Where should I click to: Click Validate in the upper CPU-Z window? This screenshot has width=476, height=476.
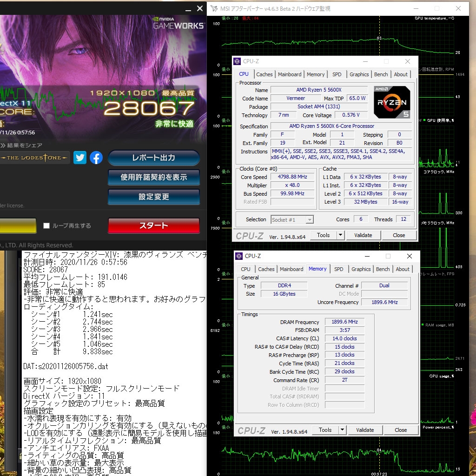coord(363,235)
